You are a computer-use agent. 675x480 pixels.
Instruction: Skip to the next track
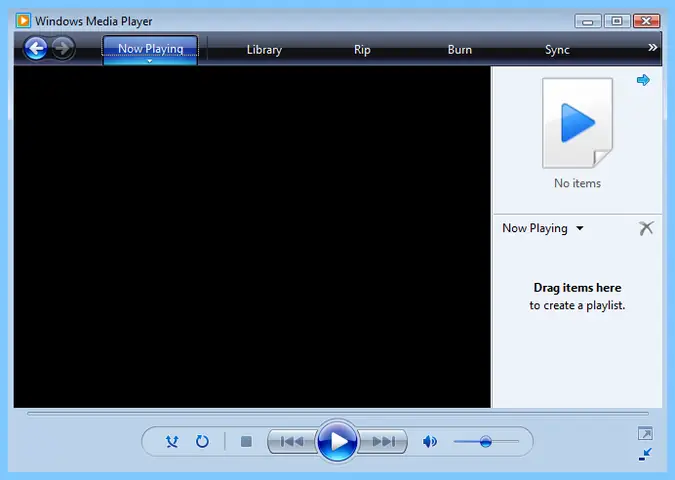tap(383, 441)
